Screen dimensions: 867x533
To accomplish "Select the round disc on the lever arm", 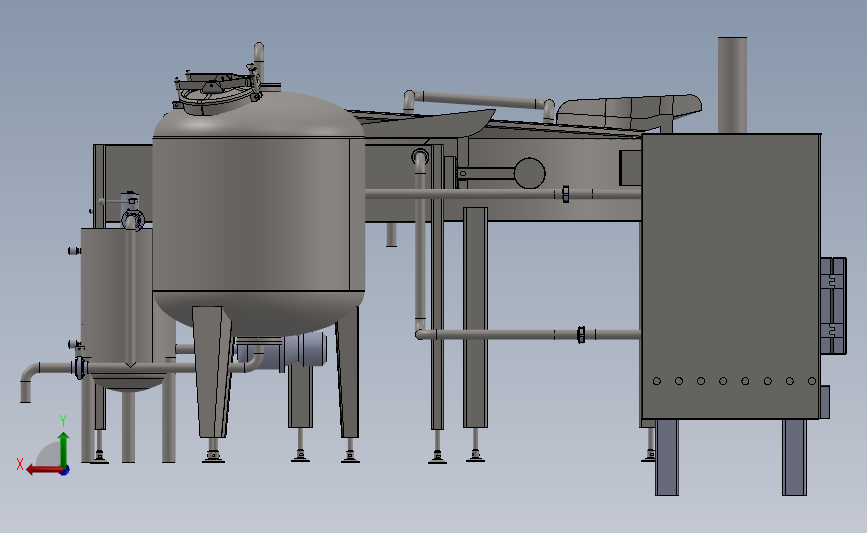I will [530, 173].
